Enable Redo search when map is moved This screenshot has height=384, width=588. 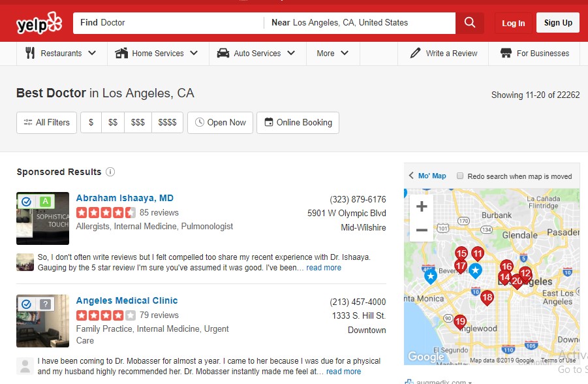(460, 176)
